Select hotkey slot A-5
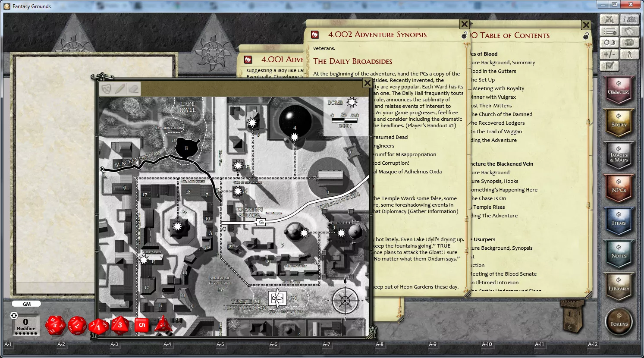 coord(220,344)
